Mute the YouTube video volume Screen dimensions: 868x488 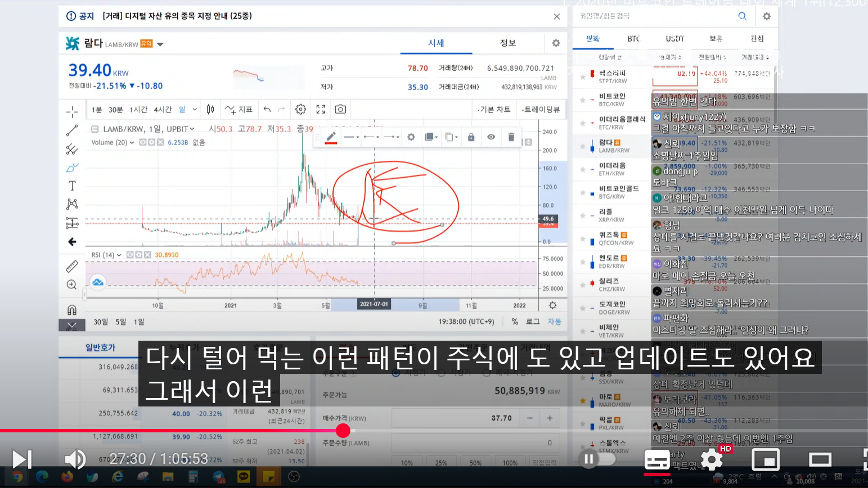click(75, 459)
